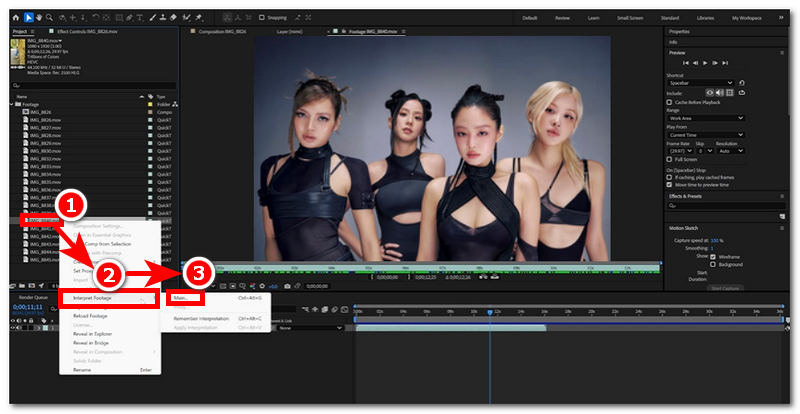Viewport: 800px width, 414px height.
Task: Select the Puppet Pin tool
Action: [x=199, y=17]
